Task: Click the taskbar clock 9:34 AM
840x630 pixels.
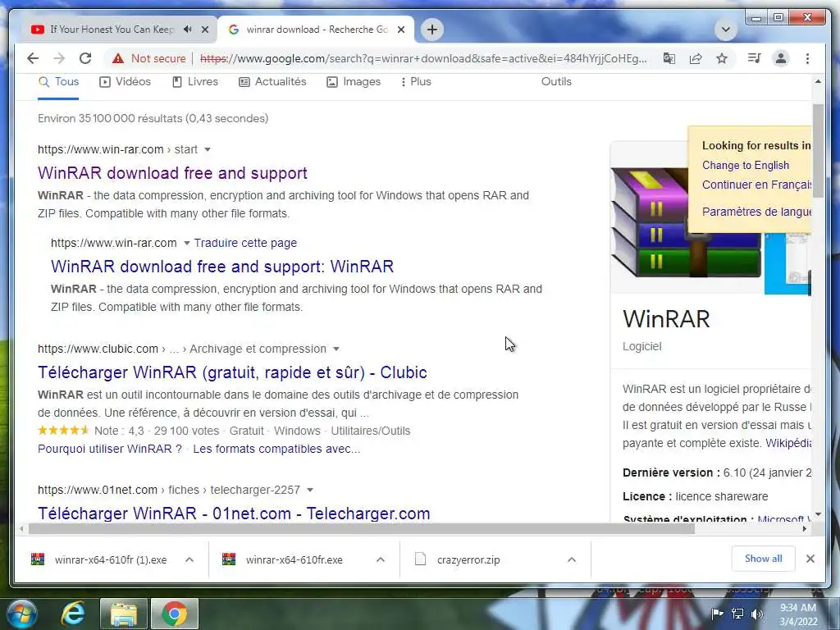Action: (x=798, y=614)
